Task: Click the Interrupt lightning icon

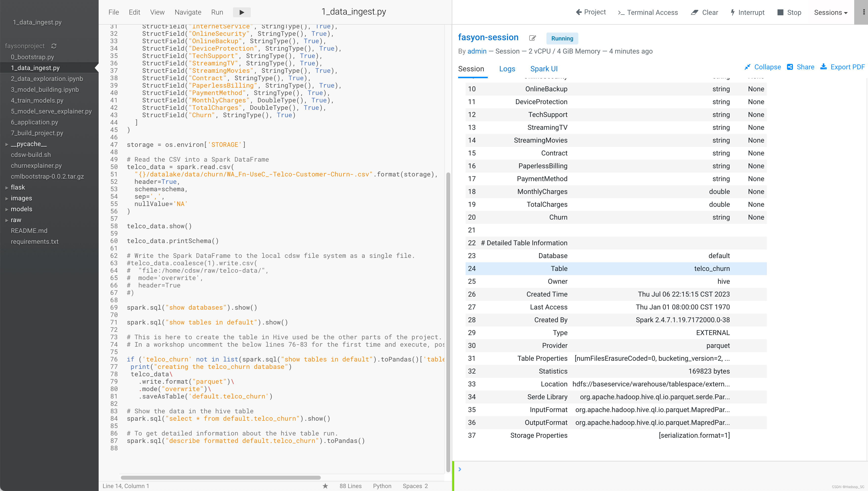Action: 733,13
